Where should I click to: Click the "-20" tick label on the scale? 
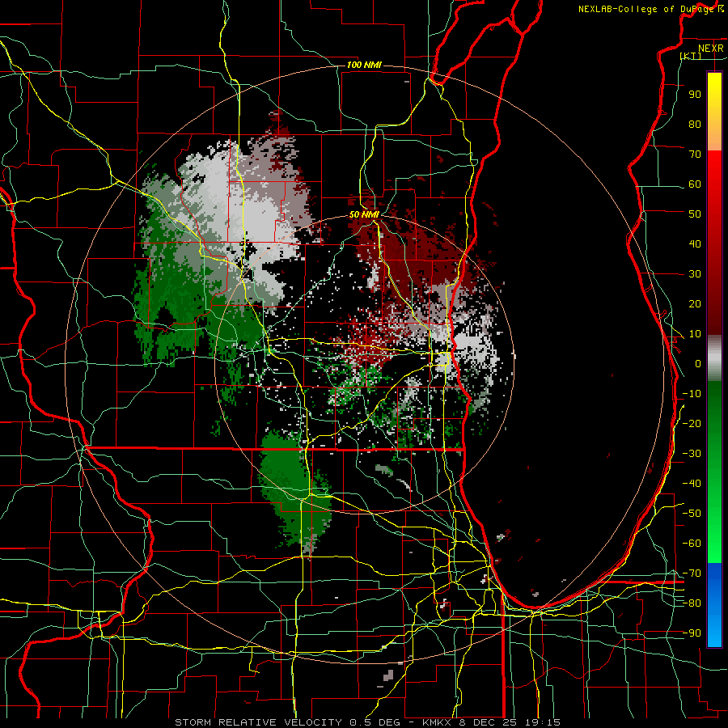tap(692, 423)
